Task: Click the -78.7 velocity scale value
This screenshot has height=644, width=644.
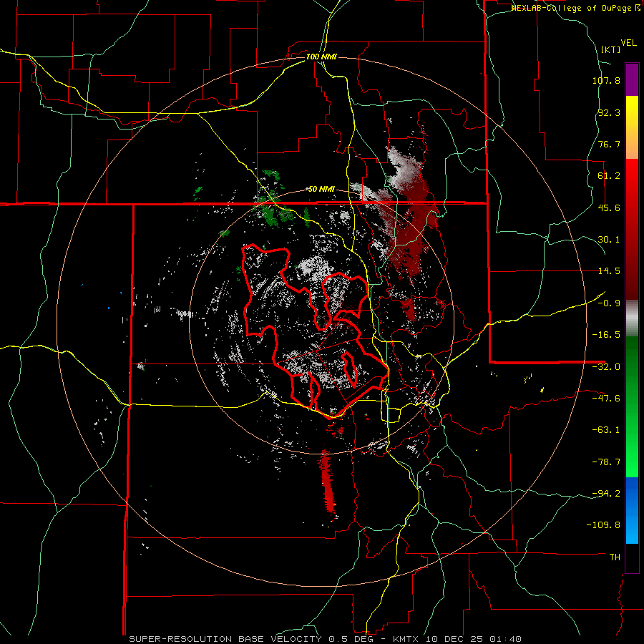Action: point(606,462)
